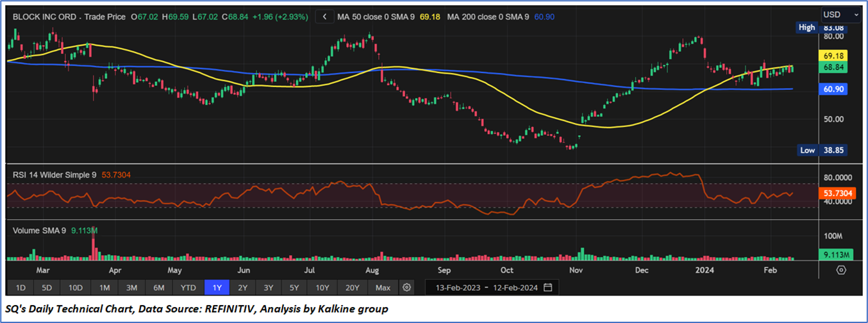
Task: Click the calendar icon in date range
Action: 548,287
